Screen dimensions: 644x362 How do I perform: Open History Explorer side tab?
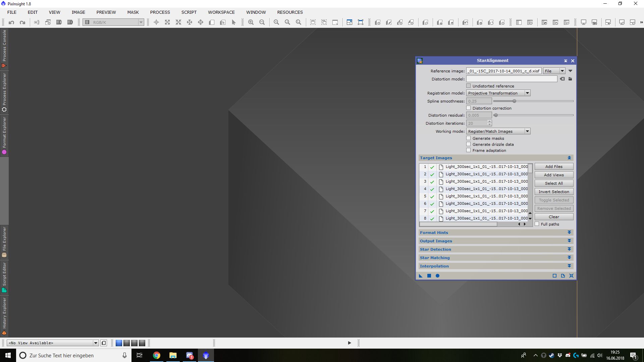pyautogui.click(x=4, y=316)
